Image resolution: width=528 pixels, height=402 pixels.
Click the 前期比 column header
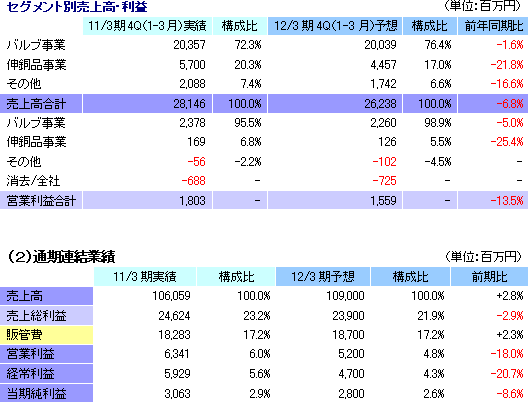tap(489, 277)
